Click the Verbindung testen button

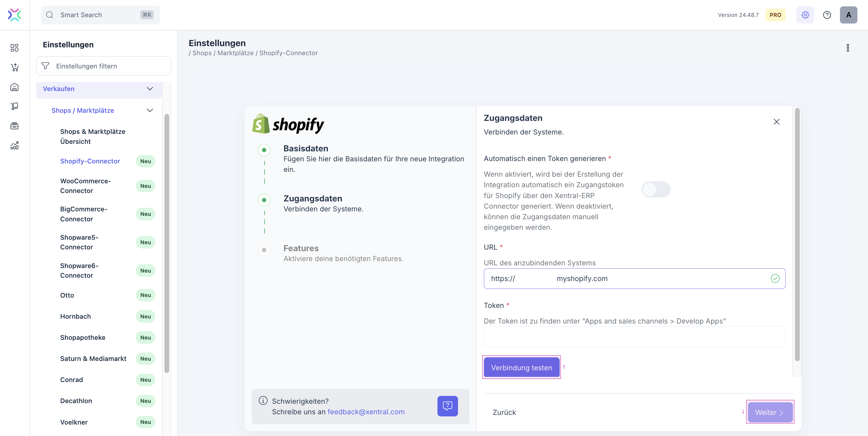click(x=521, y=367)
